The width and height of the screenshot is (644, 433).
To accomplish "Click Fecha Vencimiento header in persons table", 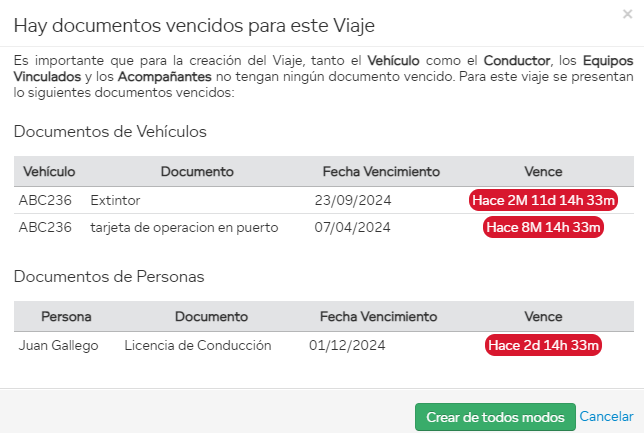I will point(379,317).
